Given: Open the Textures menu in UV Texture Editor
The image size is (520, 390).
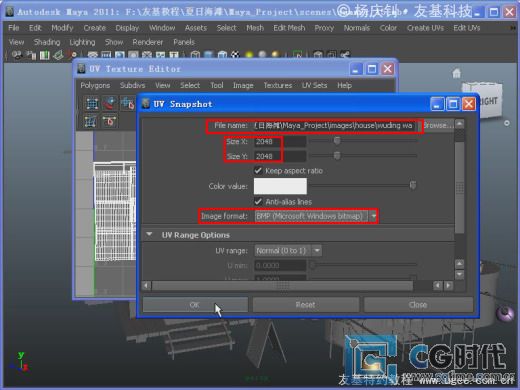Looking at the screenshot, I should click(x=278, y=86).
